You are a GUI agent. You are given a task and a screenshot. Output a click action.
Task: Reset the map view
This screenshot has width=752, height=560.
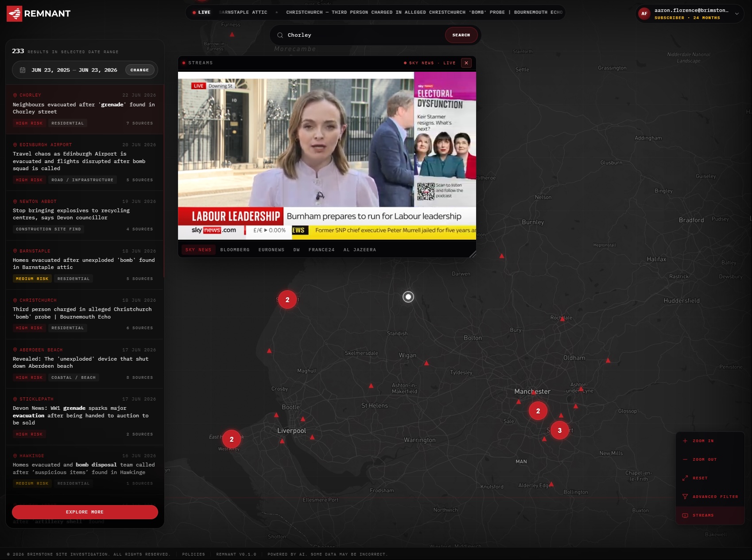coord(710,478)
